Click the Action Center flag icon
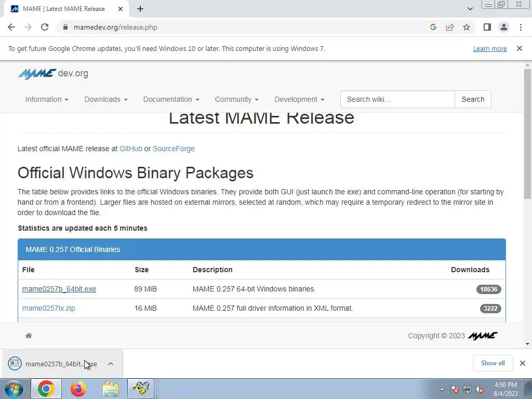 point(455,389)
